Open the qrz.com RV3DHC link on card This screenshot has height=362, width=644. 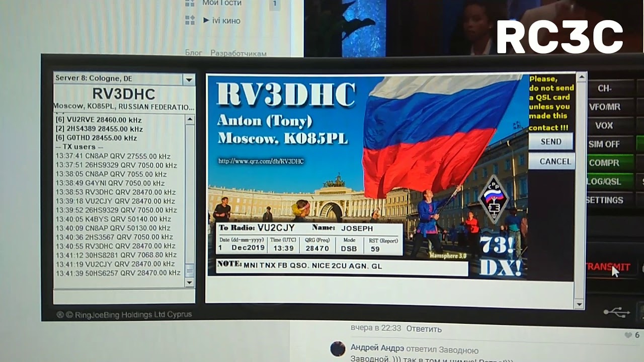click(x=261, y=161)
